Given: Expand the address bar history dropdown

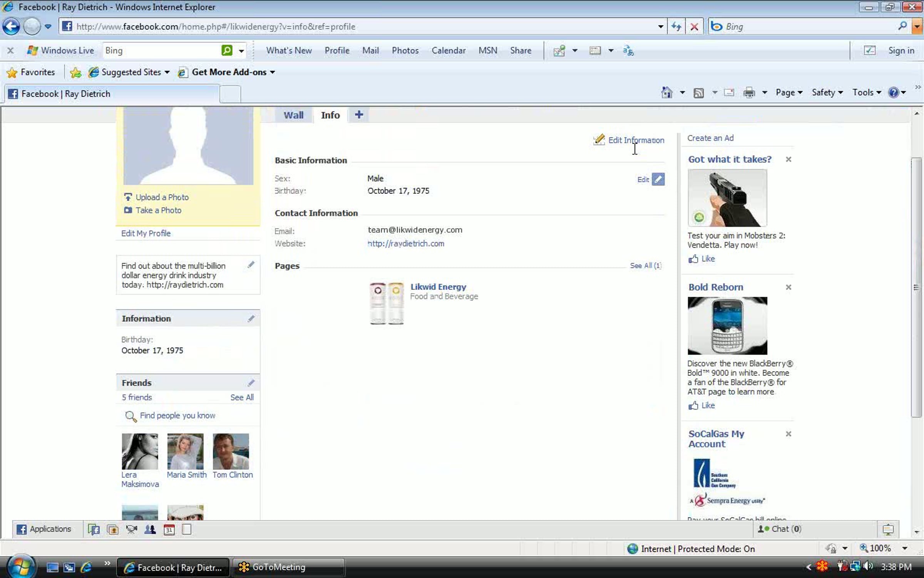Looking at the screenshot, I should 661,27.
